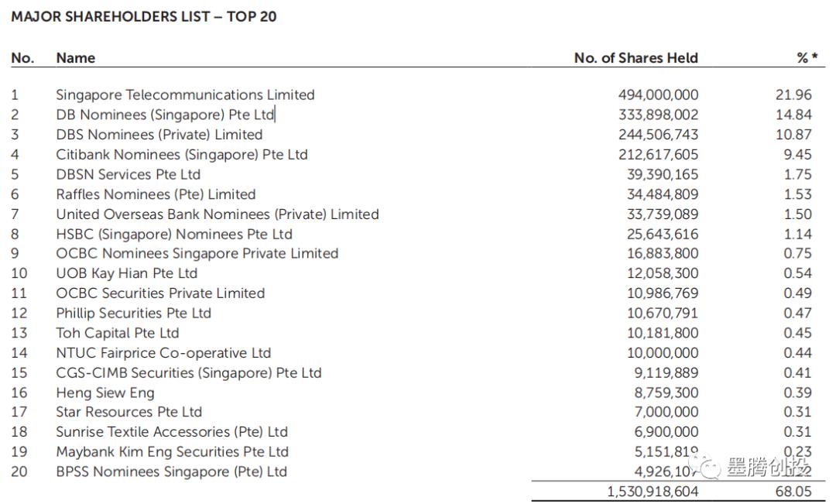The height and width of the screenshot is (504, 836).
Task: Click the WeChat watermark logo icon
Action: pyautogui.click(x=705, y=467)
